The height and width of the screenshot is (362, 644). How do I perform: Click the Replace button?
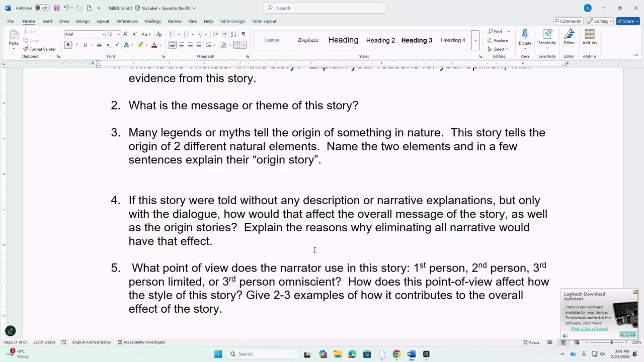pyautogui.click(x=498, y=41)
